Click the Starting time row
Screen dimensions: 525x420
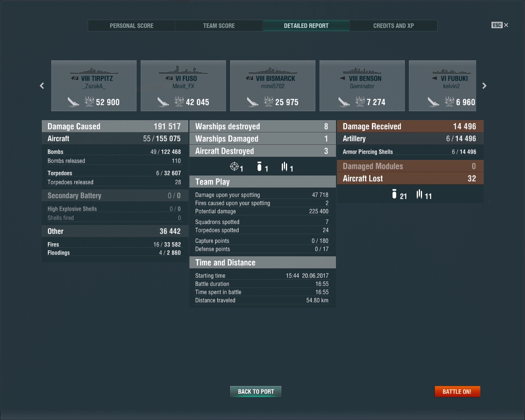[x=262, y=276]
